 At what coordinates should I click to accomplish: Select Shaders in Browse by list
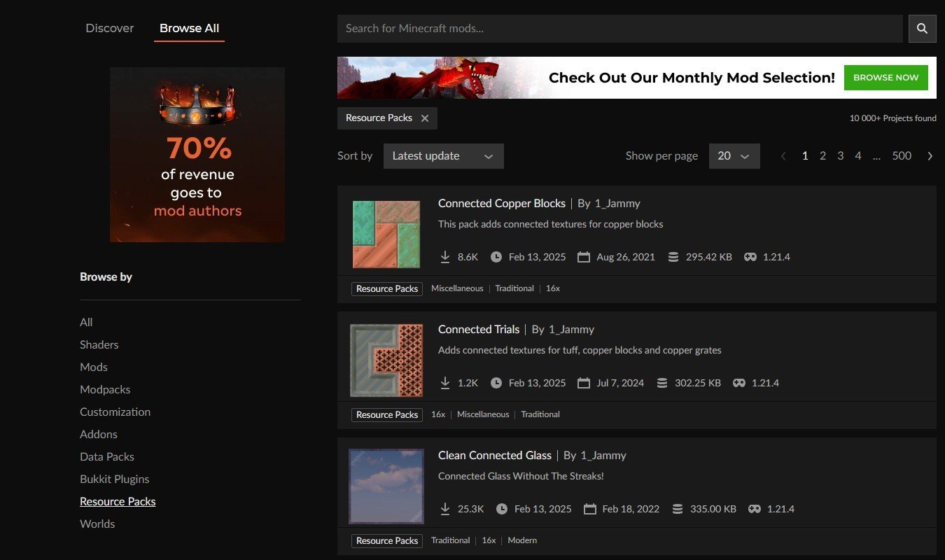tap(99, 344)
